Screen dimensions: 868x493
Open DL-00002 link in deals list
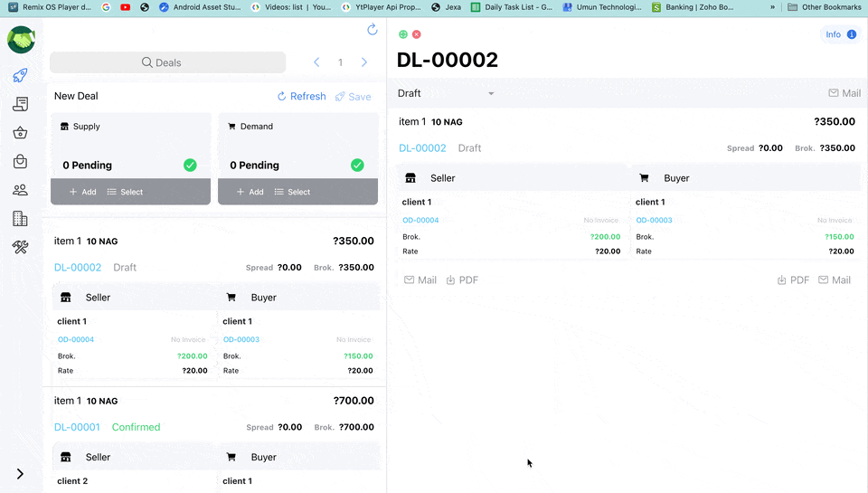[78, 268]
